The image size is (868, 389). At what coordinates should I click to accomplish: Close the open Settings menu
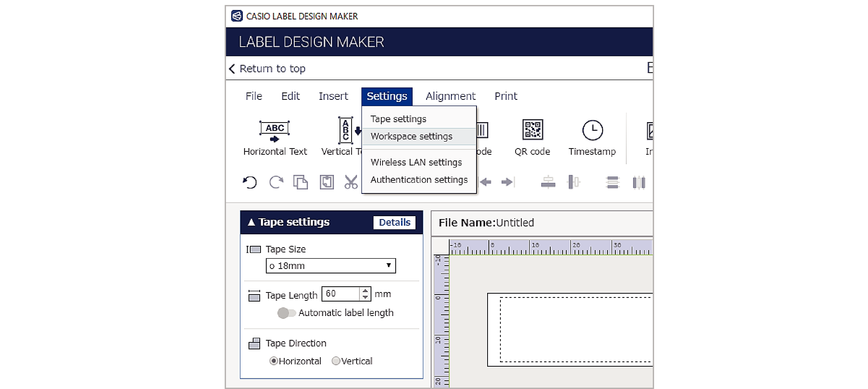coord(387,96)
